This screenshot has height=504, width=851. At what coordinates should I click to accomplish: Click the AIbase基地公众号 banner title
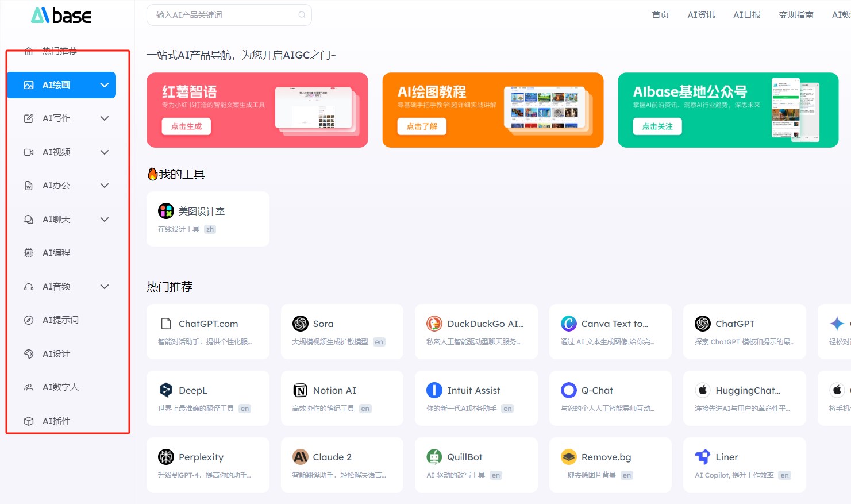click(x=690, y=92)
